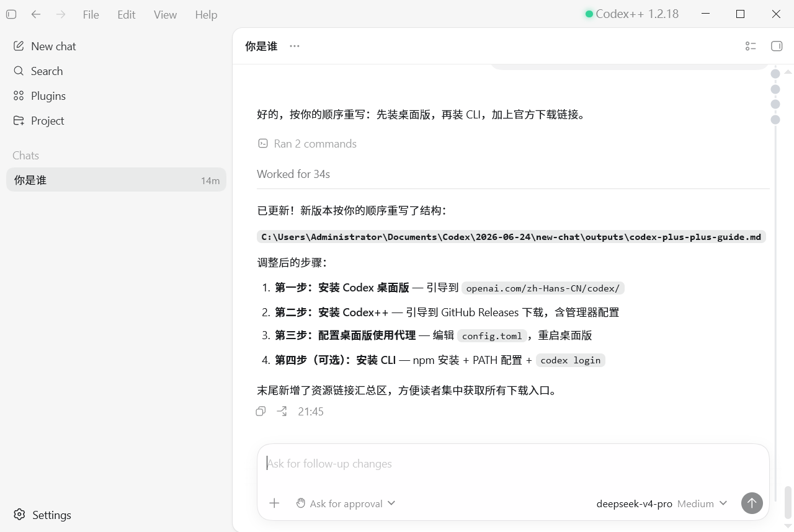The height and width of the screenshot is (532, 794).
Task: Click the 21:45 timestamp
Action: [x=311, y=411]
